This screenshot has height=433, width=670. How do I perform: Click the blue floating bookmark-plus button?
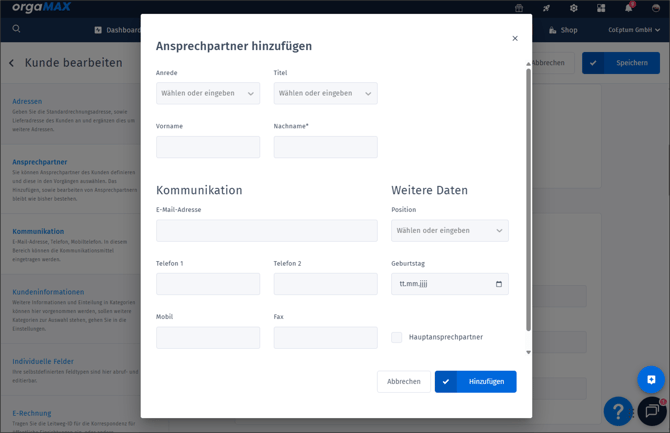(651, 380)
